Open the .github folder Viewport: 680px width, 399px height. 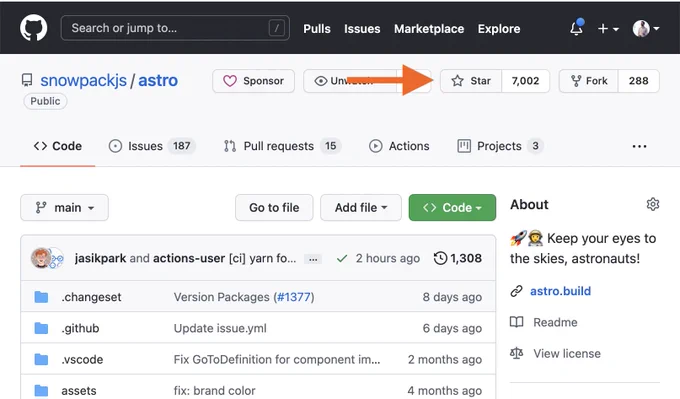(x=80, y=328)
